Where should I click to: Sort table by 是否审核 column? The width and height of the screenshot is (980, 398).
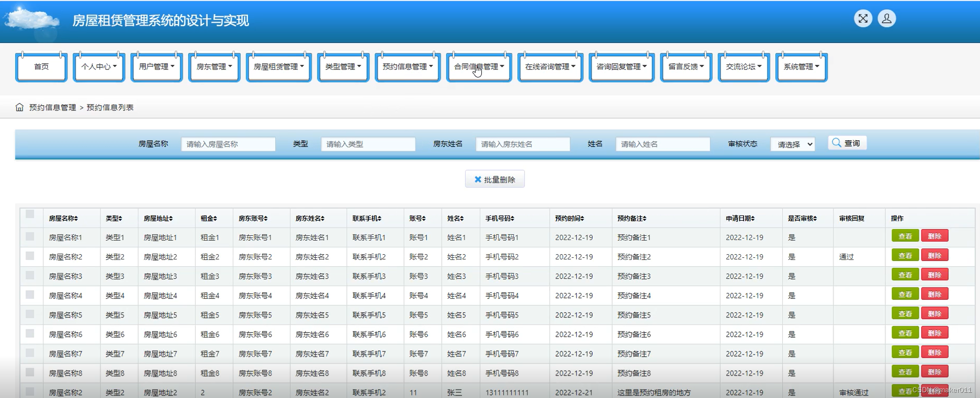(x=802, y=219)
